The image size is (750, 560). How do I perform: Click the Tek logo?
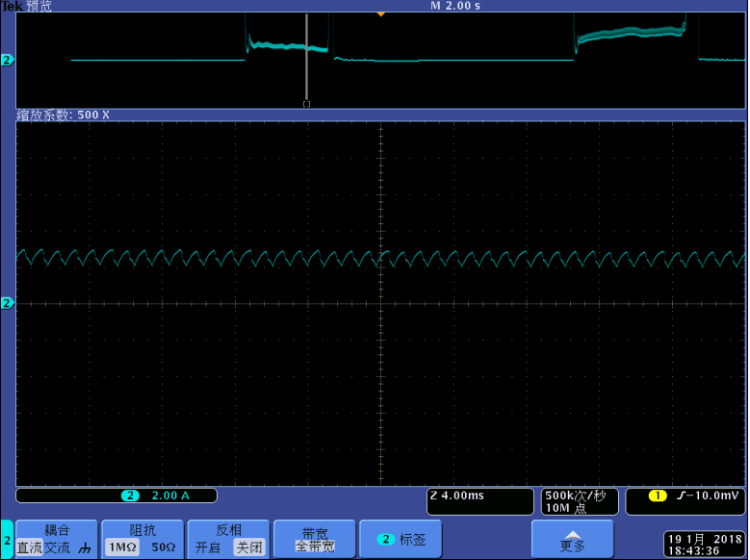(x=12, y=6)
